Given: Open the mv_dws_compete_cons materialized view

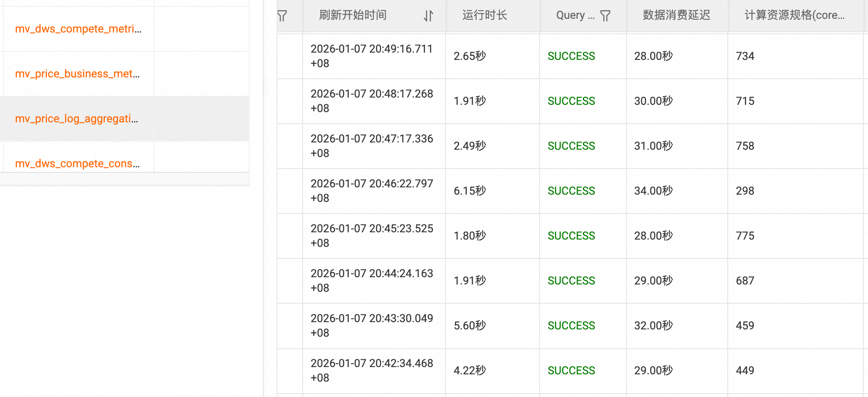Looking at the screenshot, I should click(77, 163).
